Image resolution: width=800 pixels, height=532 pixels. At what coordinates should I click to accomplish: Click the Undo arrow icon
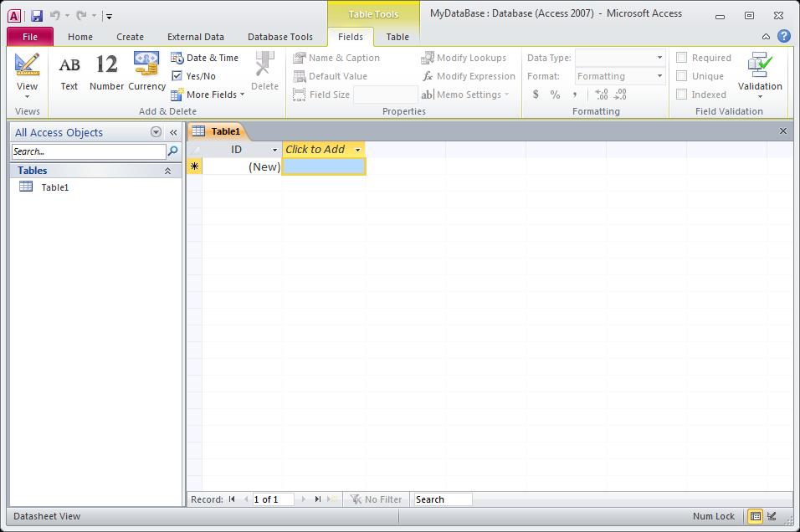point(54,16)
